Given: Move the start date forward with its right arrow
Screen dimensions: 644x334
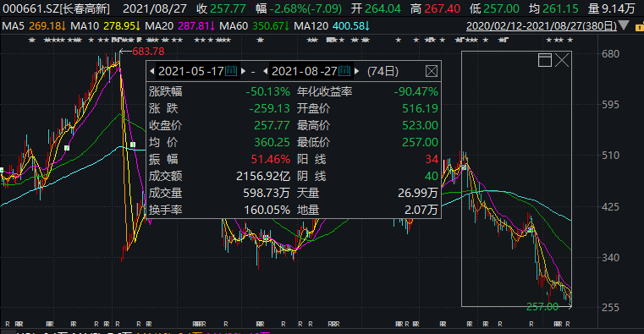Looking at the screenshot, I should 243,71.
